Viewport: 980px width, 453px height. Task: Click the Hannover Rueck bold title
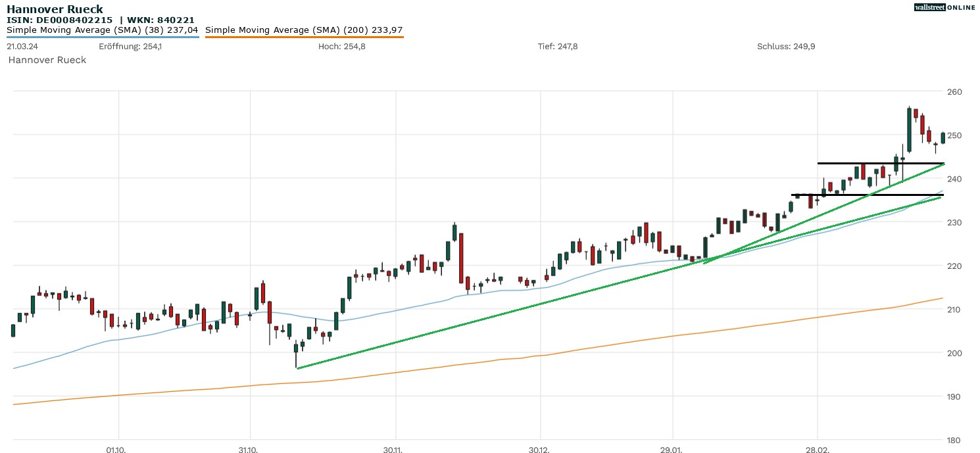[55, 9]
